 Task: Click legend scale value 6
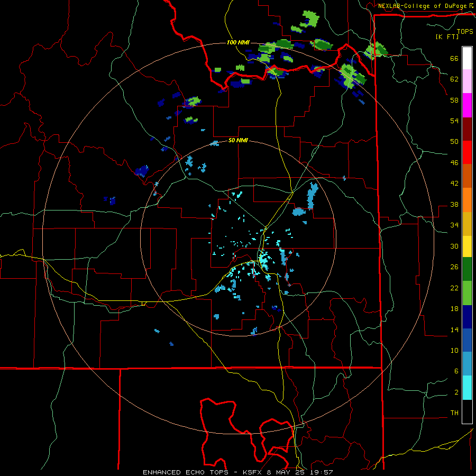456,371
